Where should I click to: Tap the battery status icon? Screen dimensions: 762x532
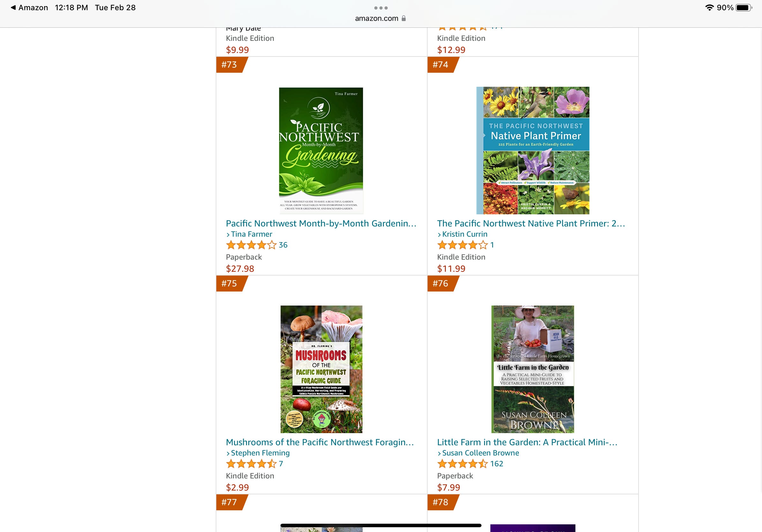[x=744, y=8]
